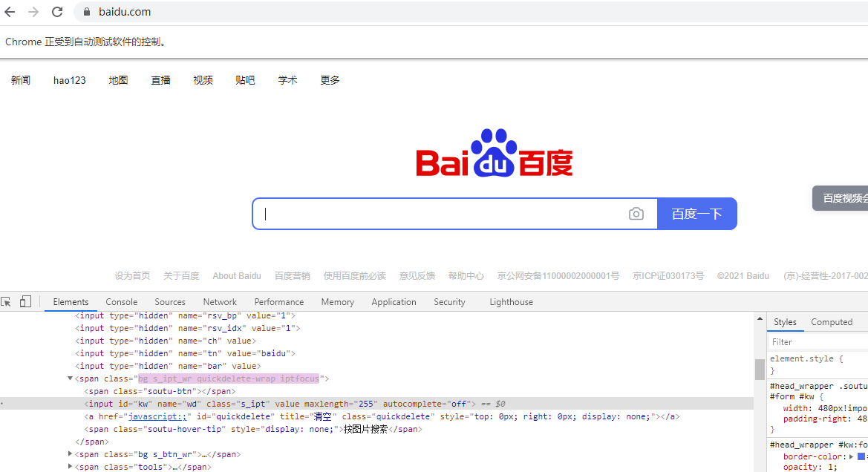Viewport: 868px width, 472px height.
Task: Expand the border-color property triangle
Action: point(852,456)
